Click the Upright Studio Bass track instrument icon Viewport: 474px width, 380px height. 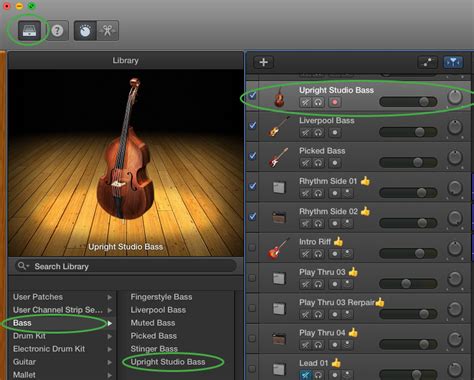[x=279, y=97]
